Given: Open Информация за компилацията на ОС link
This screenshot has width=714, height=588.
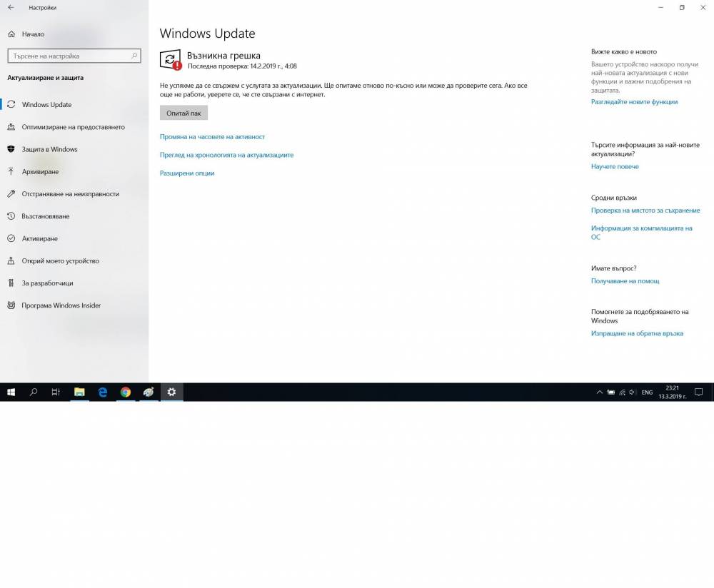Looking at the screenshot, I should coord(642,233).
